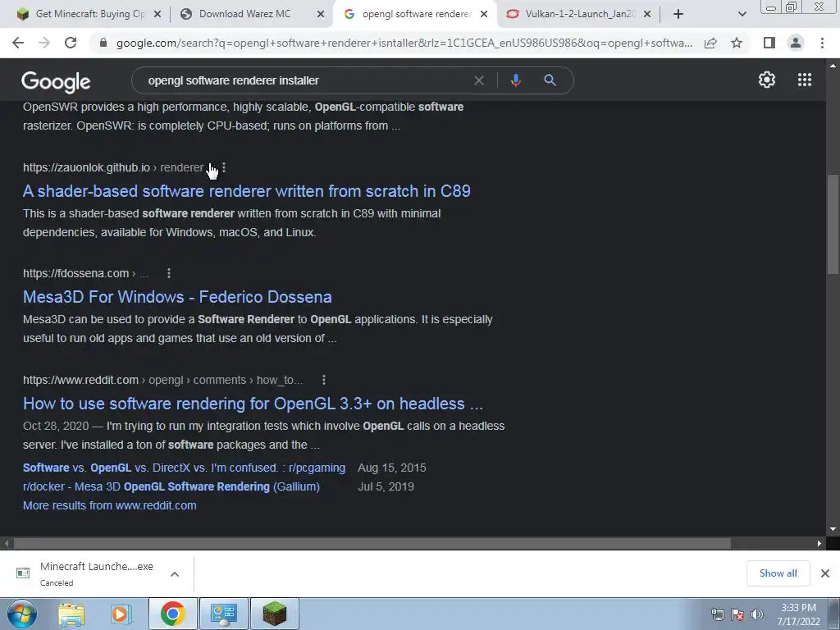Go back to previous page

[18, 43]
